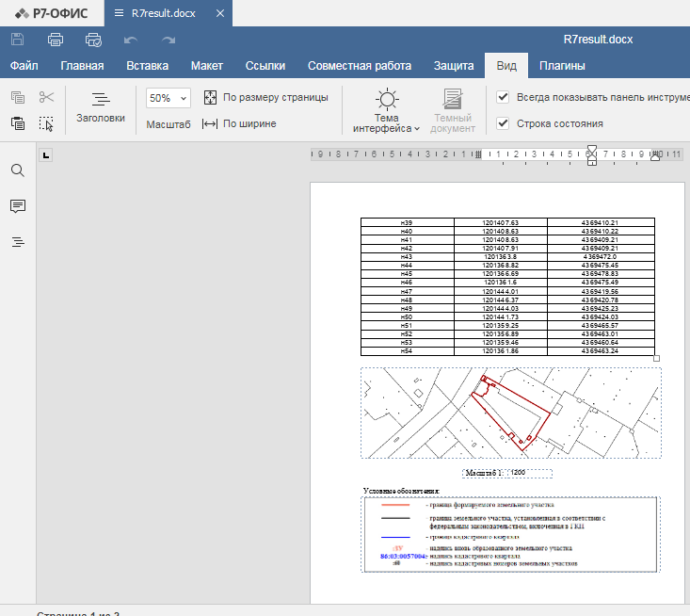The width and height of the screenshot is (690, 616).
Task: Switch to the Плагины tab
Action: click(x=562, y=66)
